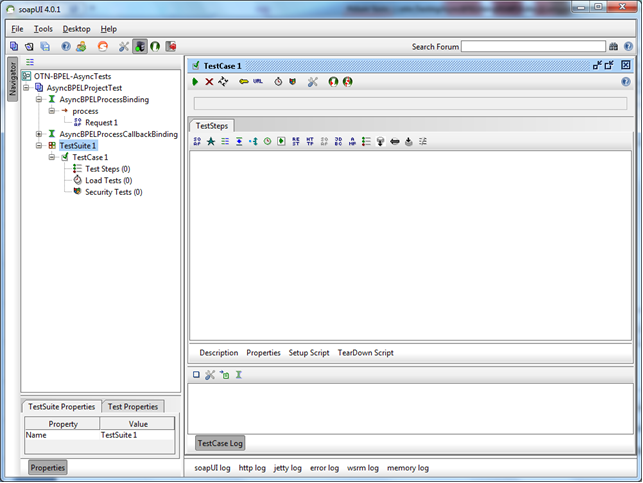Collapse the AsyncBPELProcessBinding node
Screen dimensions: 643x483
click(x=39, y=99)
